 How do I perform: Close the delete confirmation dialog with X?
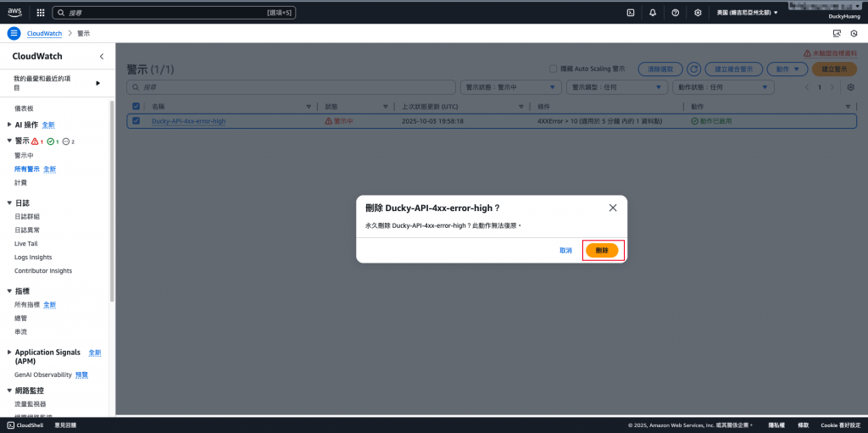tap(613, 208)
